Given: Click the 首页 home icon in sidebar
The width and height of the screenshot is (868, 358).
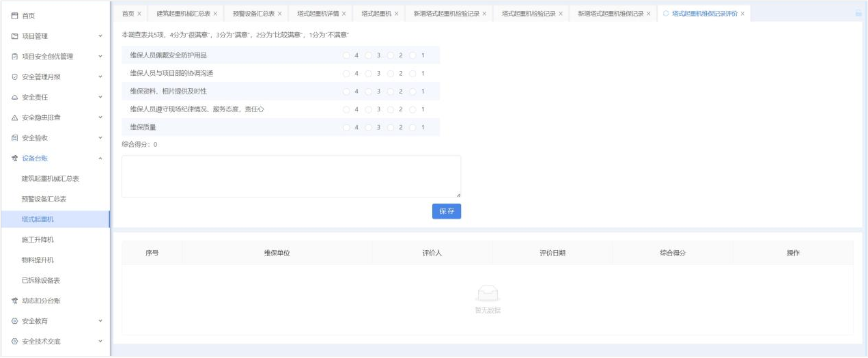Looking at the screenshot, I should pos(14,16).
